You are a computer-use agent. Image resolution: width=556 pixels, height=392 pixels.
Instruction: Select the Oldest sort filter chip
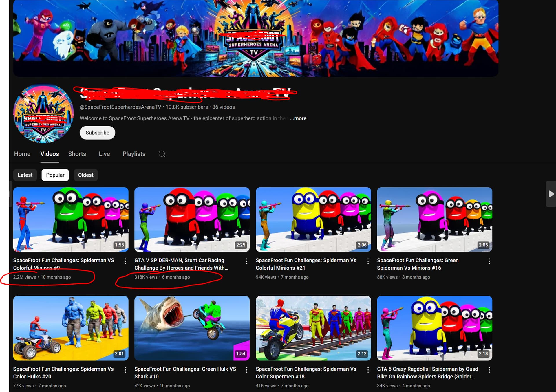point(86,175)
